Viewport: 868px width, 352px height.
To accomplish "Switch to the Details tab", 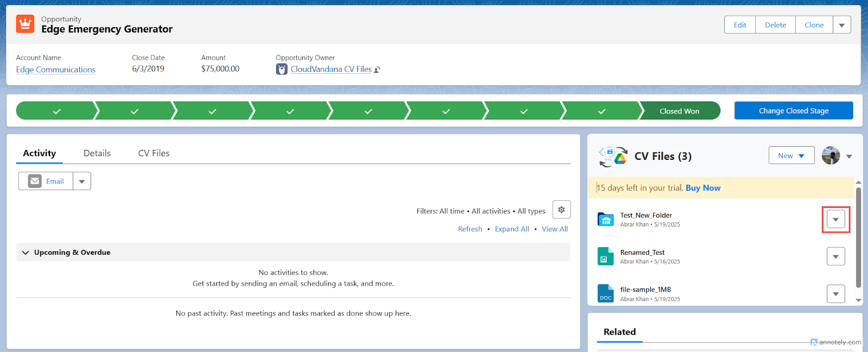I will 97,153.
